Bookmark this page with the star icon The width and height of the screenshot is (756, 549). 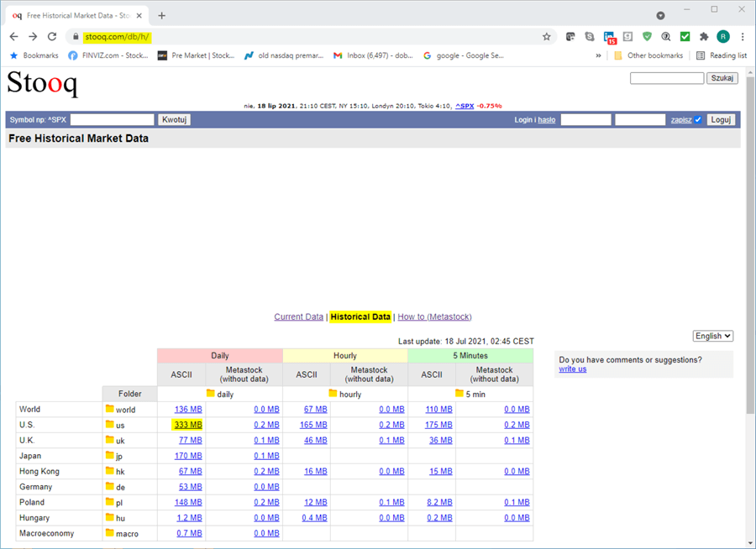[x=547, y=37]
